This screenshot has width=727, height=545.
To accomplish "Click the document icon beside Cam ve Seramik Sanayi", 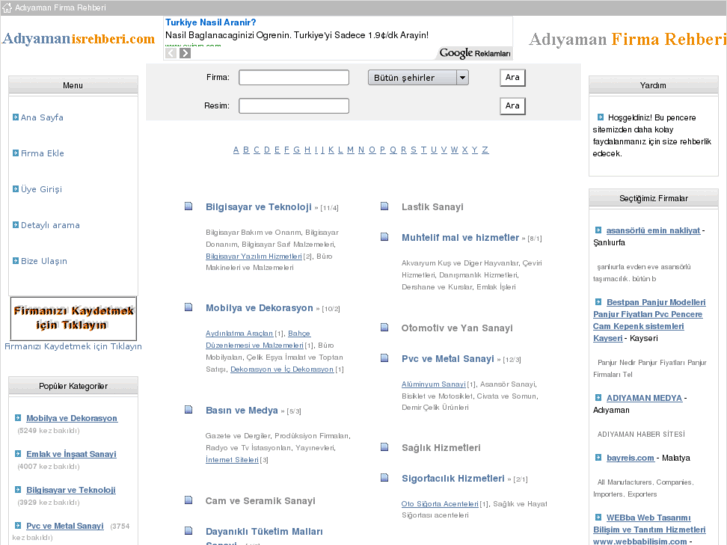I will coord(189,500).
